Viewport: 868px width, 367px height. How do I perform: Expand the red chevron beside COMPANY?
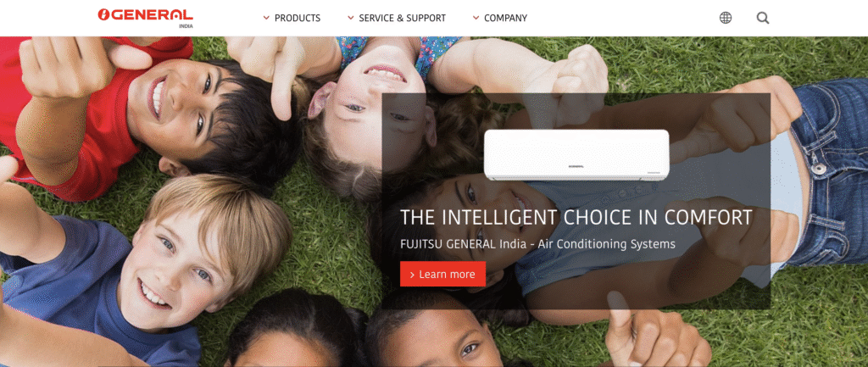tap(476, 18)
